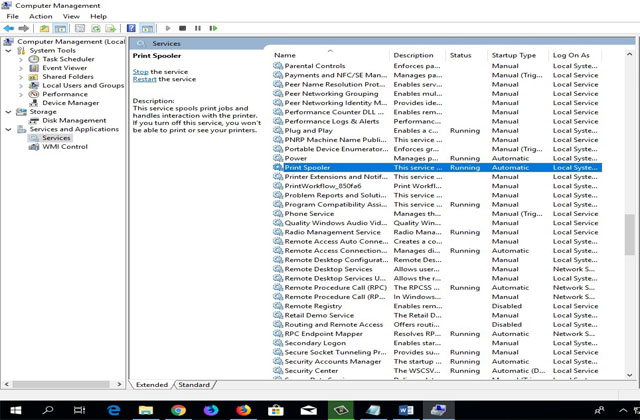This screenshot has width=640, height=420.
Task: Select the RPC Endpoint Mapper service
Action: [437, 333]
